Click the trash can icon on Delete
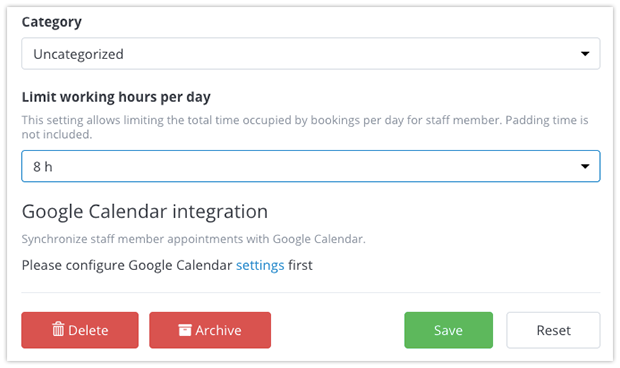 coord(58,329)
